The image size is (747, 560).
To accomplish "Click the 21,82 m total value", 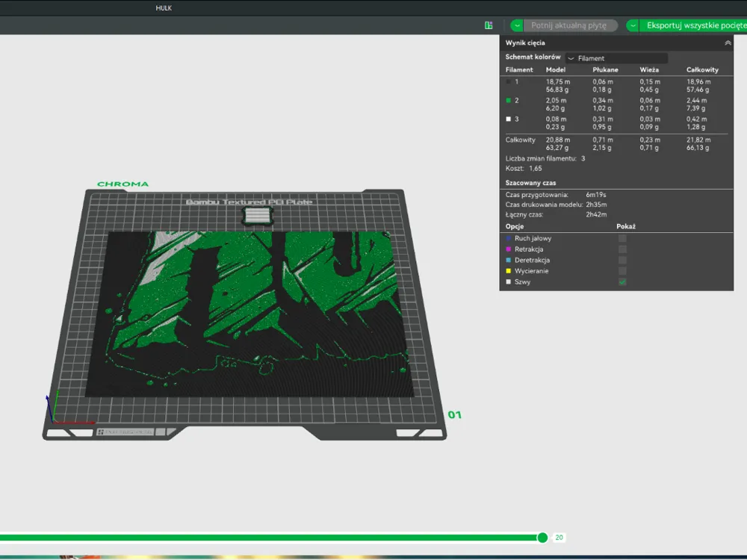I will [698, 140].
